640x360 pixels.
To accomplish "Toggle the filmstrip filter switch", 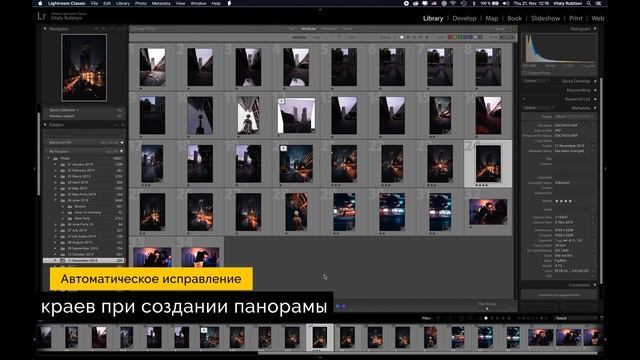I will coord(601,318).
